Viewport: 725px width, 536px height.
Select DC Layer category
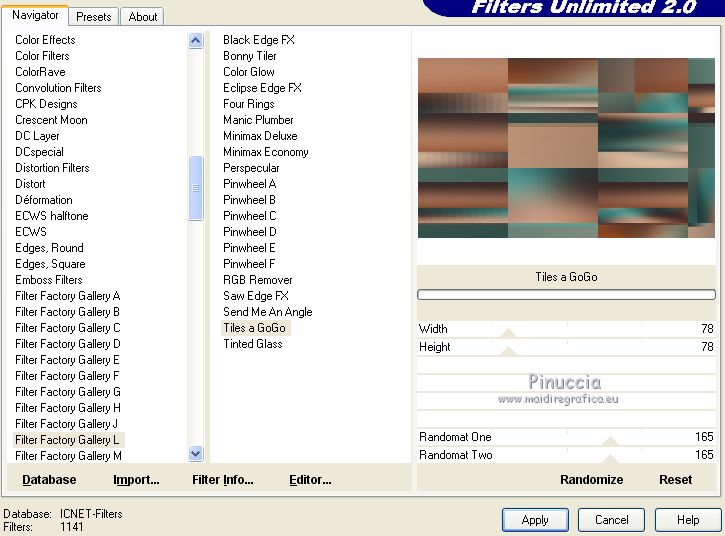(x=37, y=136)
